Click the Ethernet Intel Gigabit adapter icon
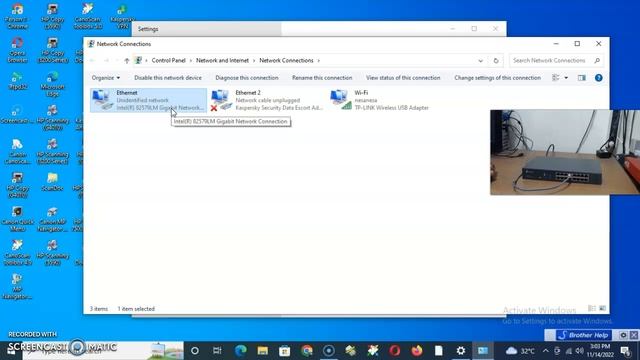The width and height of the screenshot is (640, 360). tap(102, 100)
